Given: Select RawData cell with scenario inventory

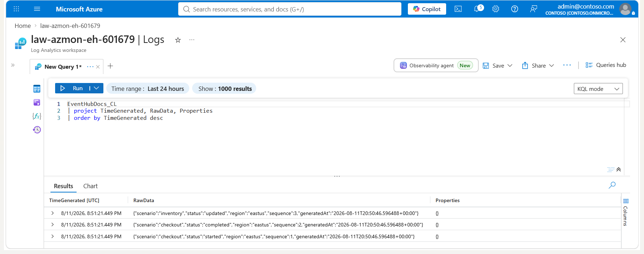Looking at the screenshot, I should pyautogui.click(x=276, y=213).
